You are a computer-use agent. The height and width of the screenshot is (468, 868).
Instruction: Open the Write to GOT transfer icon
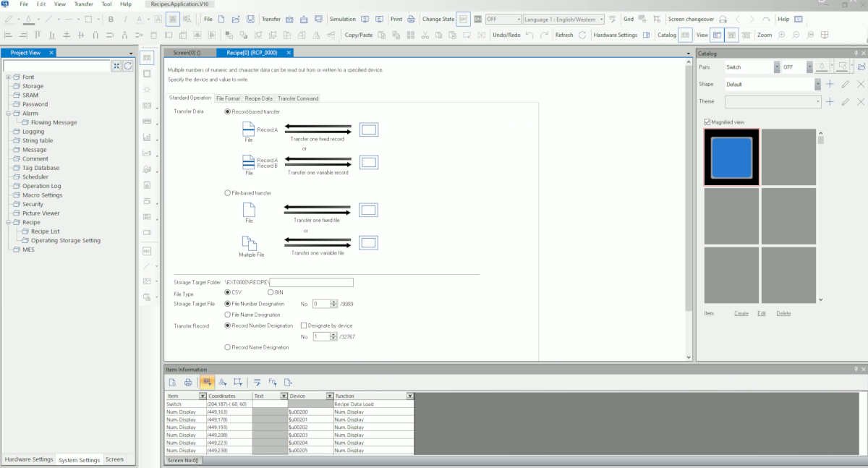pos(289,19)
